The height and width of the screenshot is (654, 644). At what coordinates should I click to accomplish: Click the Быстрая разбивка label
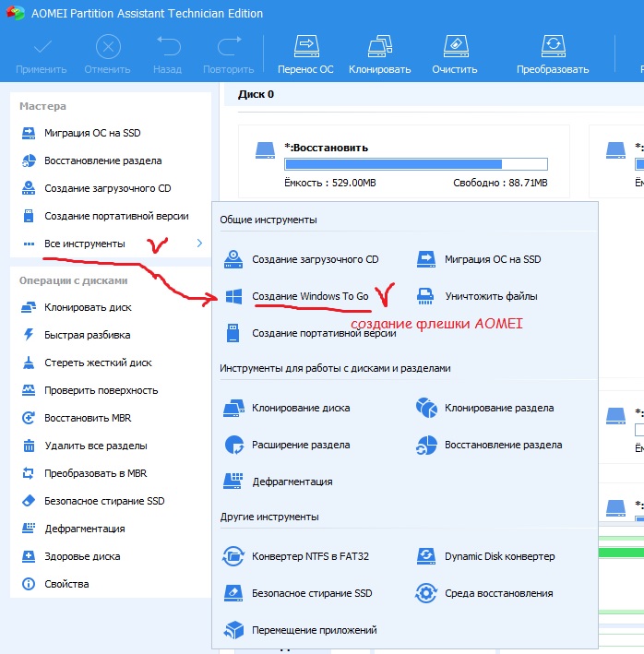[x=87, y=335]
